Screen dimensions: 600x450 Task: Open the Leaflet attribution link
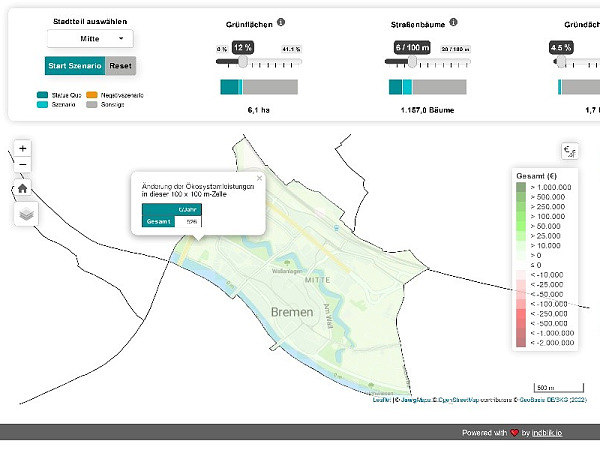(381, 400)
